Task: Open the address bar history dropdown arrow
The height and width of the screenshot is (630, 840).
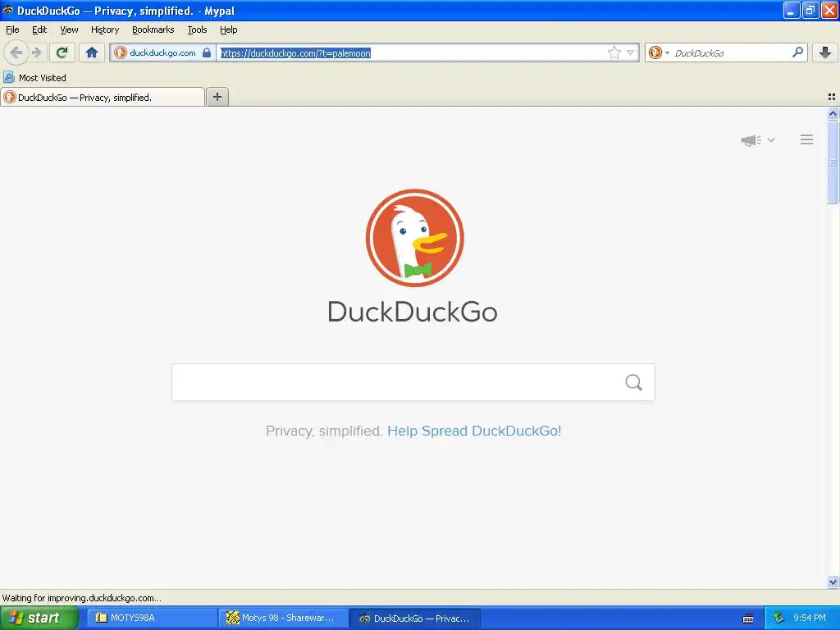Action: [x=631, y=52]
